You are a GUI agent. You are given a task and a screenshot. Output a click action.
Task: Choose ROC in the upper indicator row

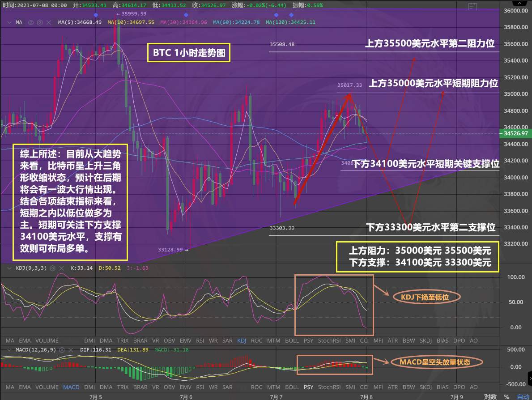point(256,340)
